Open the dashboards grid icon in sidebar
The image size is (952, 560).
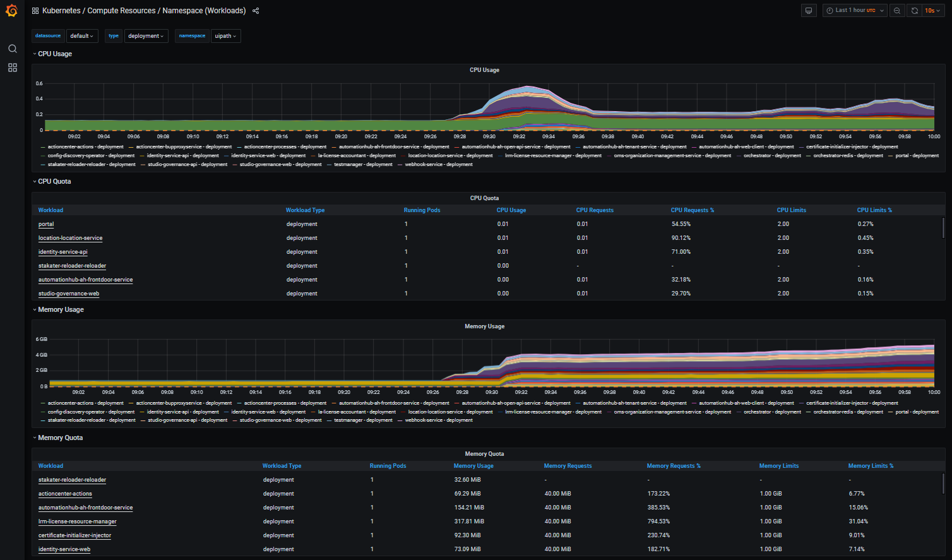[12, 68]
